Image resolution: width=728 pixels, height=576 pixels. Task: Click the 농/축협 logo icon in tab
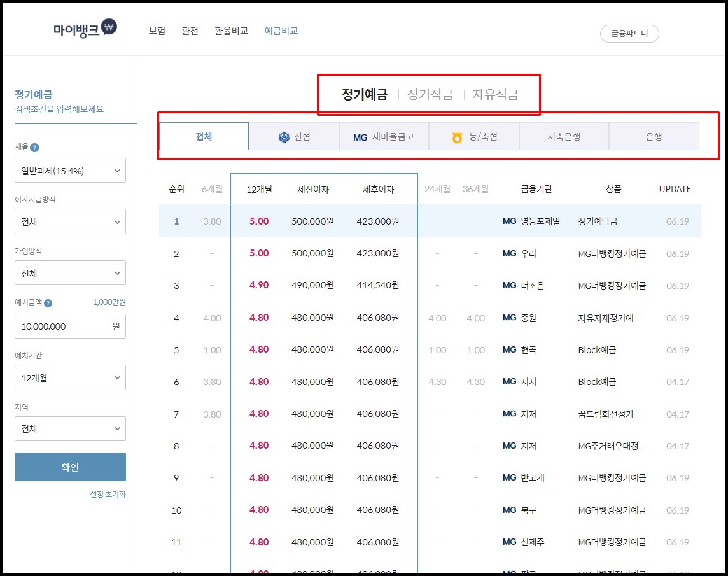tap(457, 137)
